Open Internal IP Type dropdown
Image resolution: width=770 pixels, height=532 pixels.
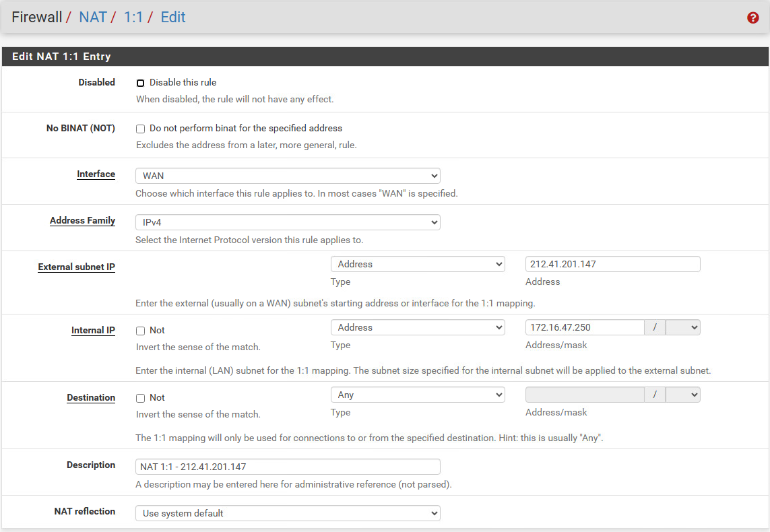pos(418,327)
